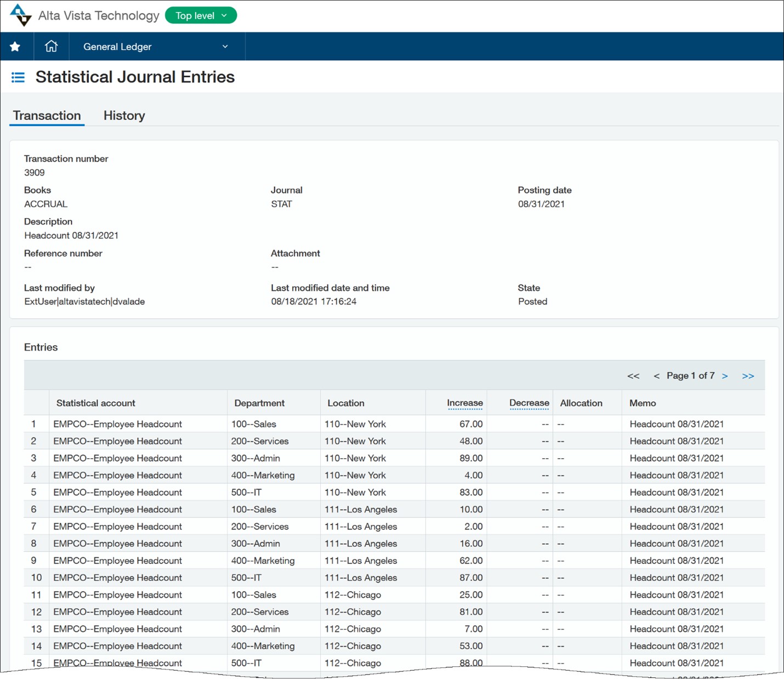Select increase value 2.00 in row 7
The height and width of the screenshot is (679, 784).
pyautogui.click(x=474, y=527)
